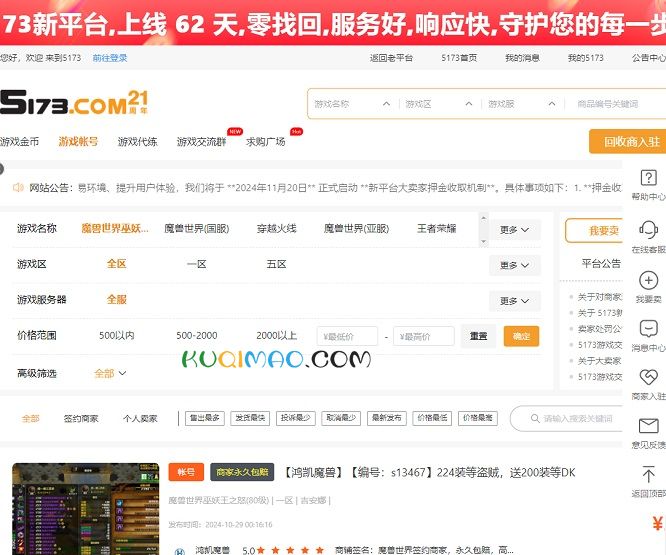The height and width of the screenshot is (555, 666).
Task: Click the 回收商入驻 button
Action: click(x=627, y=142)
